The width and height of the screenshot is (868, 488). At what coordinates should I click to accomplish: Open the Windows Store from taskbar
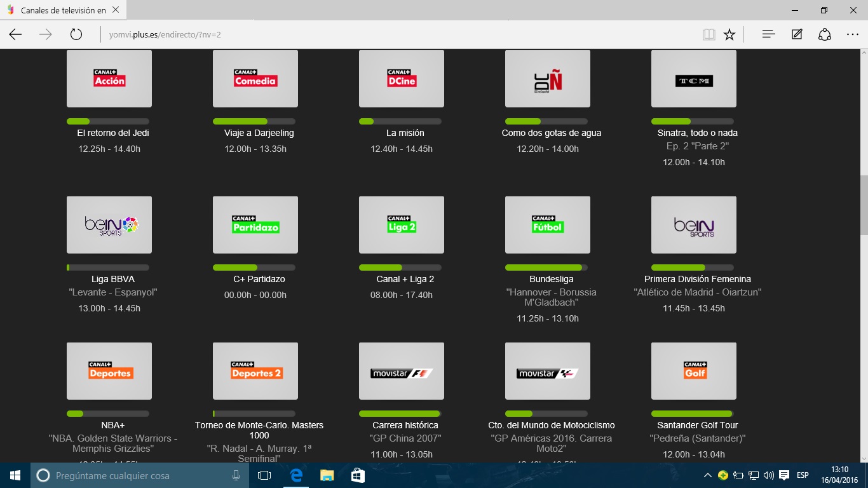(x=358, y=475)
